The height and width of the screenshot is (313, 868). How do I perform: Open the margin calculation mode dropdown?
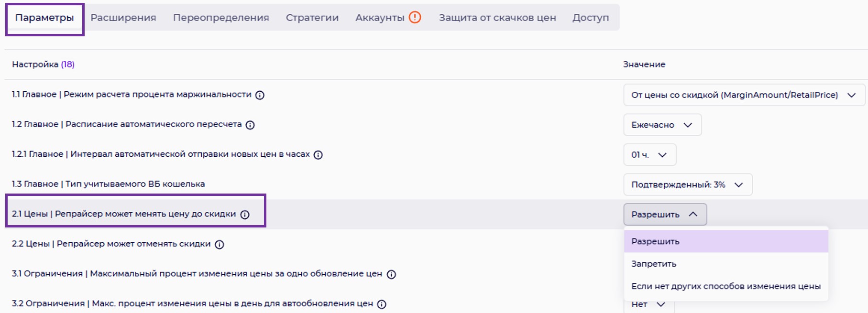[744, 95]
